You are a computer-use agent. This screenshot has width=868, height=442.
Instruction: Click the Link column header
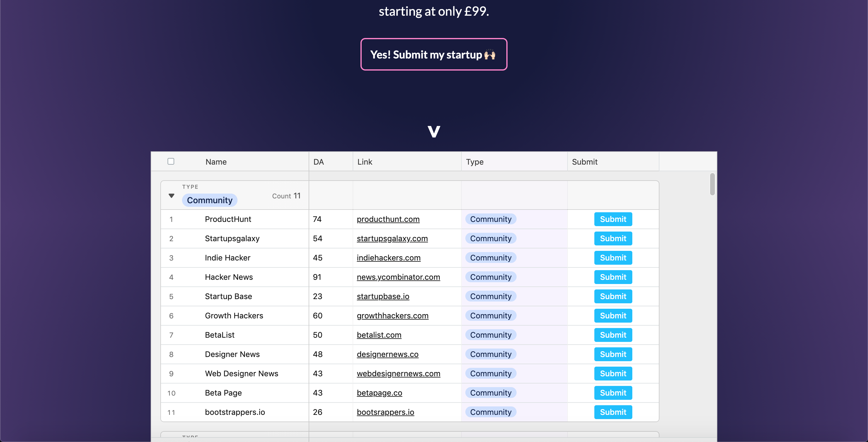coord(365,162)
